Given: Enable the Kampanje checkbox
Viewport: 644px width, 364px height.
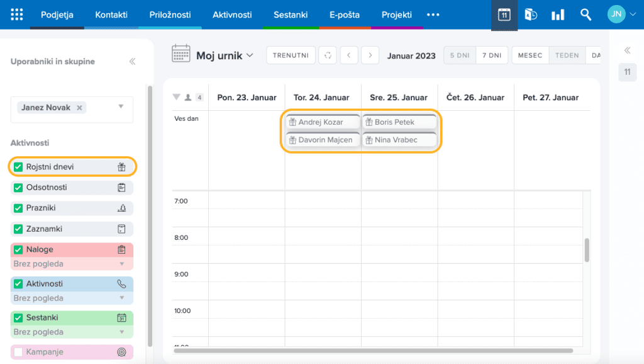Looking at the screenshot, I should coord(18,351).
